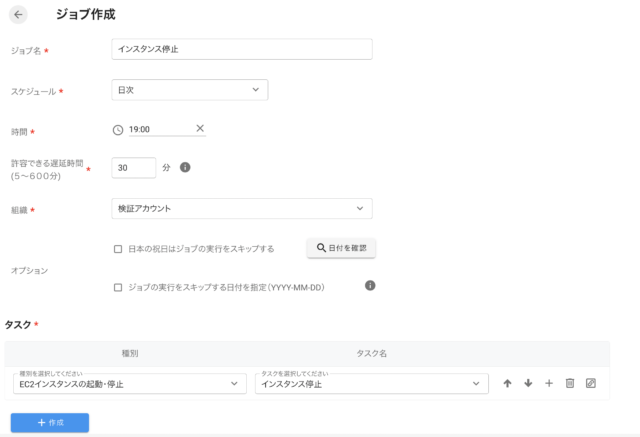Screen dimensions: 640x437
Task: Click the info icon beside the 分 delay field
Action: coord(185,168)
